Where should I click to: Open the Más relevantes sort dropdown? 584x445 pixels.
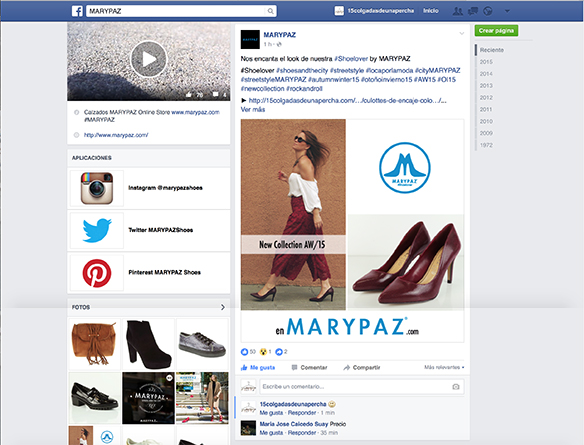[x=444, y=367]
